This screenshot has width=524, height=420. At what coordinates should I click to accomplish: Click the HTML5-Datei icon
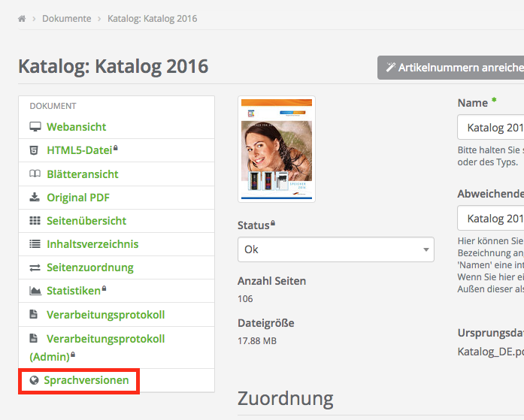(x=35, y=150)
